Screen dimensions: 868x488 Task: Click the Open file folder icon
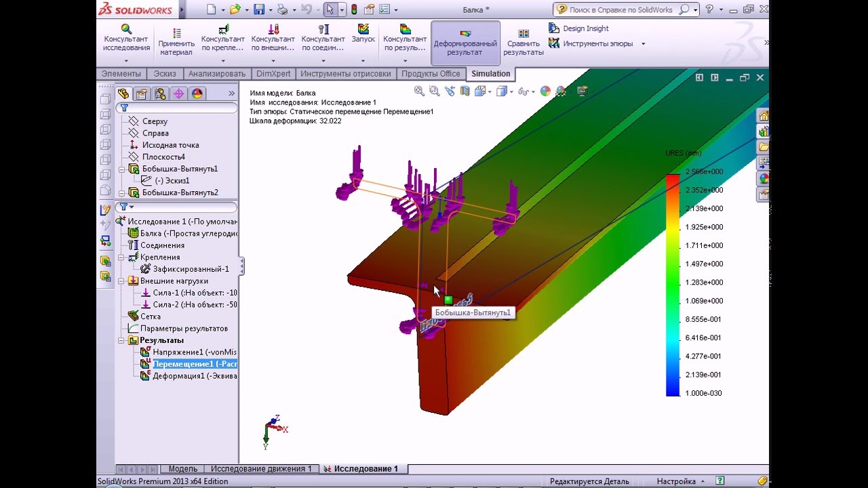pyautogui.click(x=235, y=9)
